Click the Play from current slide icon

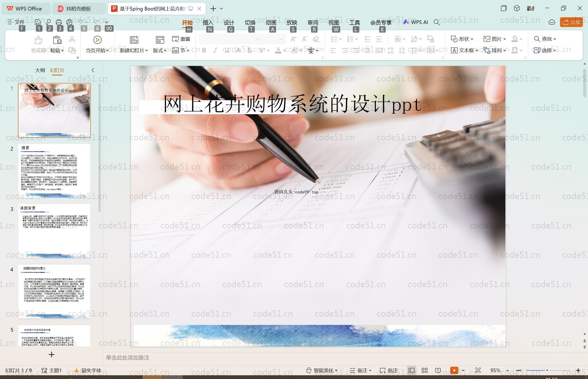(x=97, y=40)
